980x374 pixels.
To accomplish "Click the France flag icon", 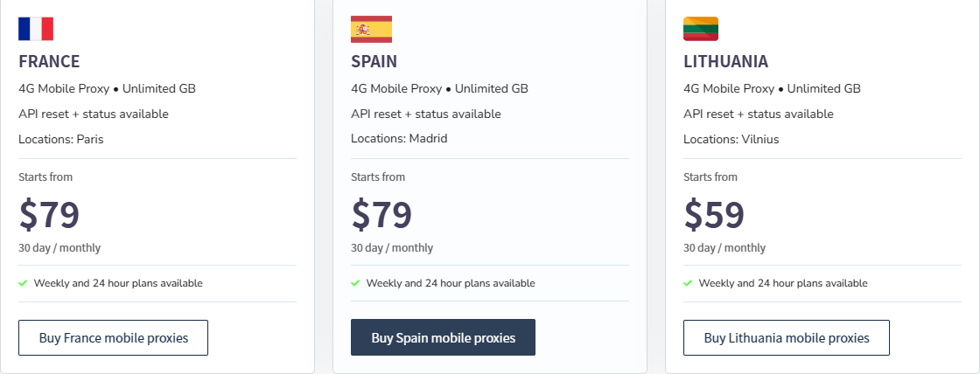I will pos(36,29).
